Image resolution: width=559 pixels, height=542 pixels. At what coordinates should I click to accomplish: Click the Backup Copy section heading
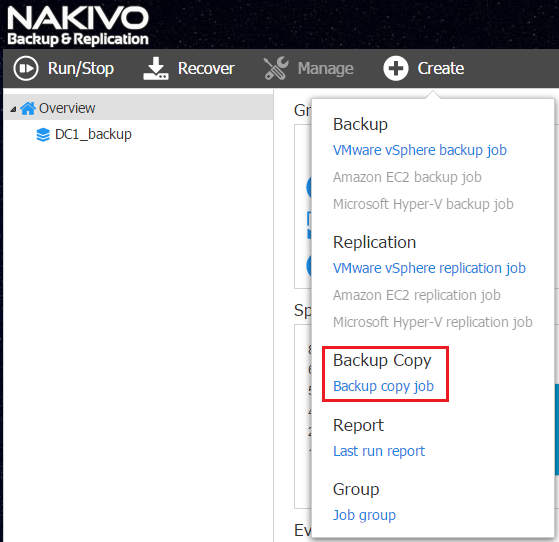(382, 360)
